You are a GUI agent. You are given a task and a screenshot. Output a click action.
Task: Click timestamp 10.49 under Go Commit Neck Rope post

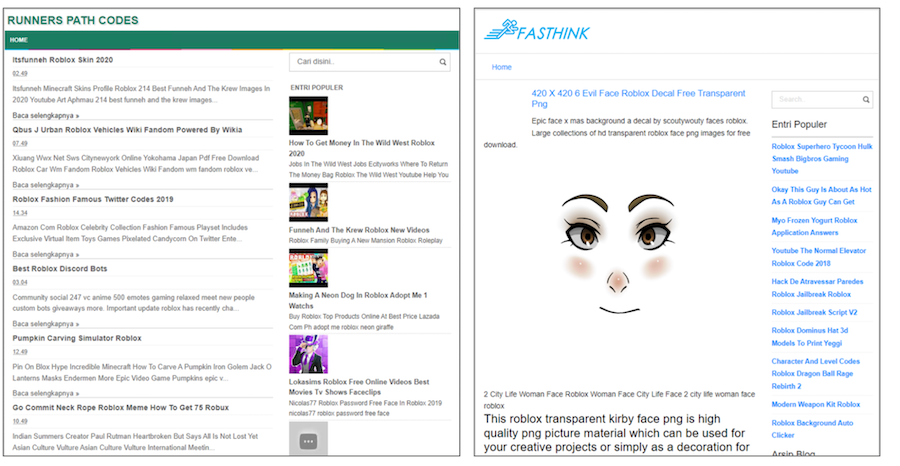tap(20, 421)
